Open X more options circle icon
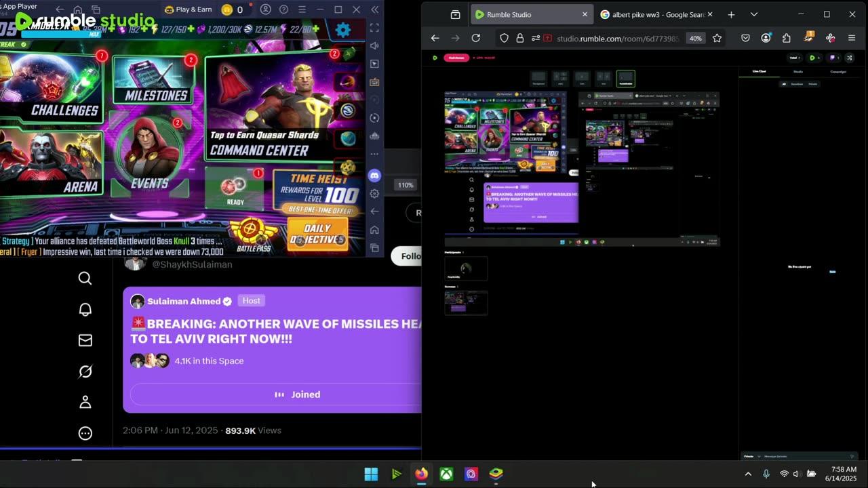868x488 pixels. [85, 433]
